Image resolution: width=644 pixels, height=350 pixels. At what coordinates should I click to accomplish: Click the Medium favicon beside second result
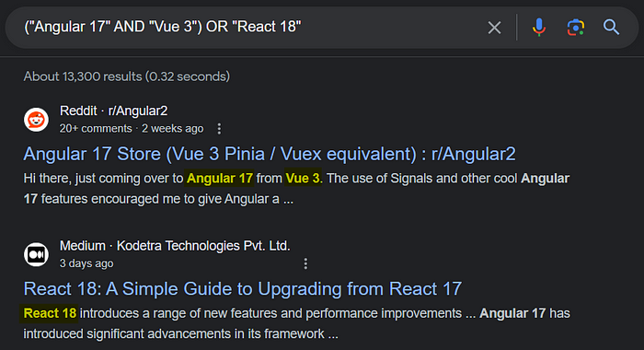click(36, 254)
